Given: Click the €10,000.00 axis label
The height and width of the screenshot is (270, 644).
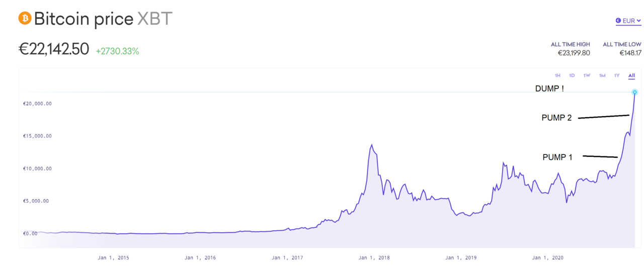Looking at the screenshot, I should coord(37,168).
